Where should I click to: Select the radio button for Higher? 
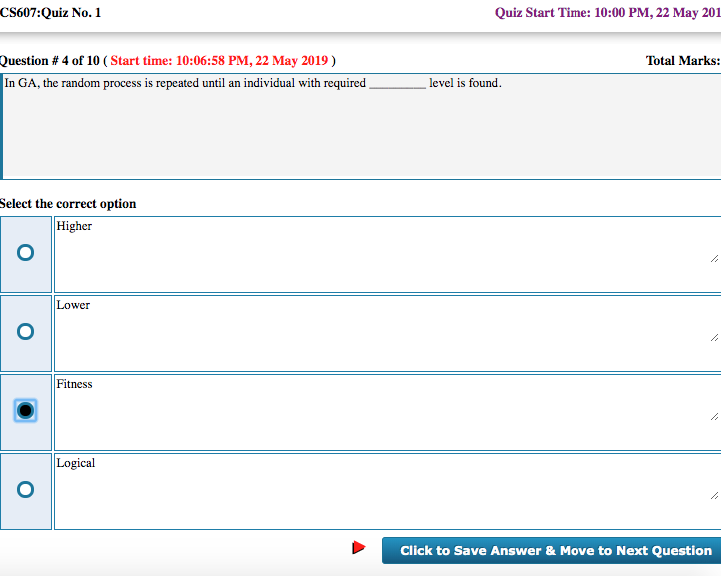pos(26,254)
